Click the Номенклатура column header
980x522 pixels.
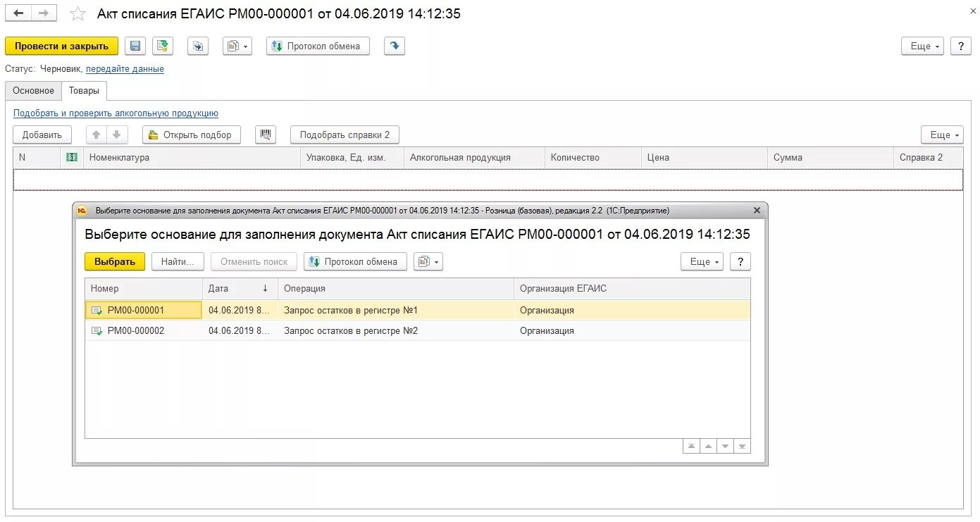(192, 158)
